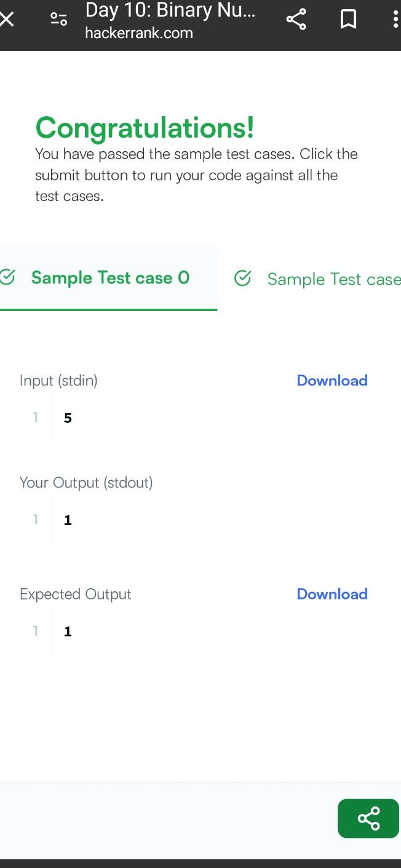This screenshot has width=401, height=868.
Task: Open the three-dot browser overflow menu
Action: [x=395, y=19]
